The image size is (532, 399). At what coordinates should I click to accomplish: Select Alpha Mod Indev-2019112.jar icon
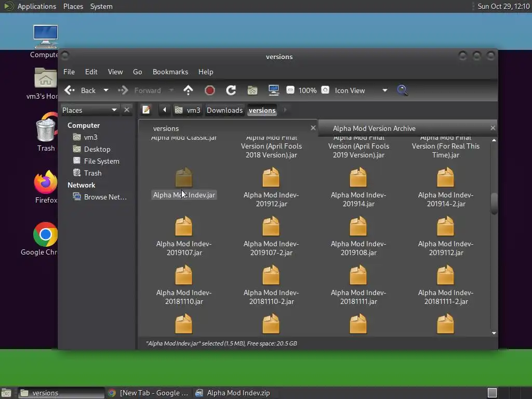click(x=445, y=227)
